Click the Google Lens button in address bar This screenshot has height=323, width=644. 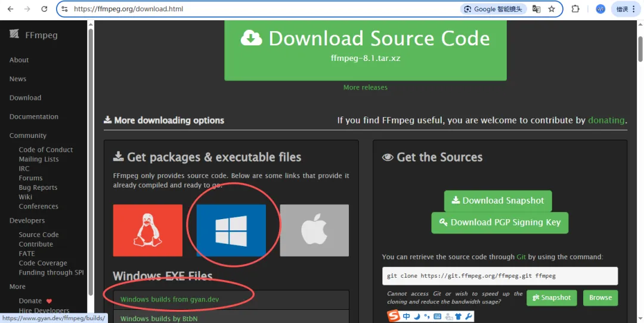coord(493,9)
